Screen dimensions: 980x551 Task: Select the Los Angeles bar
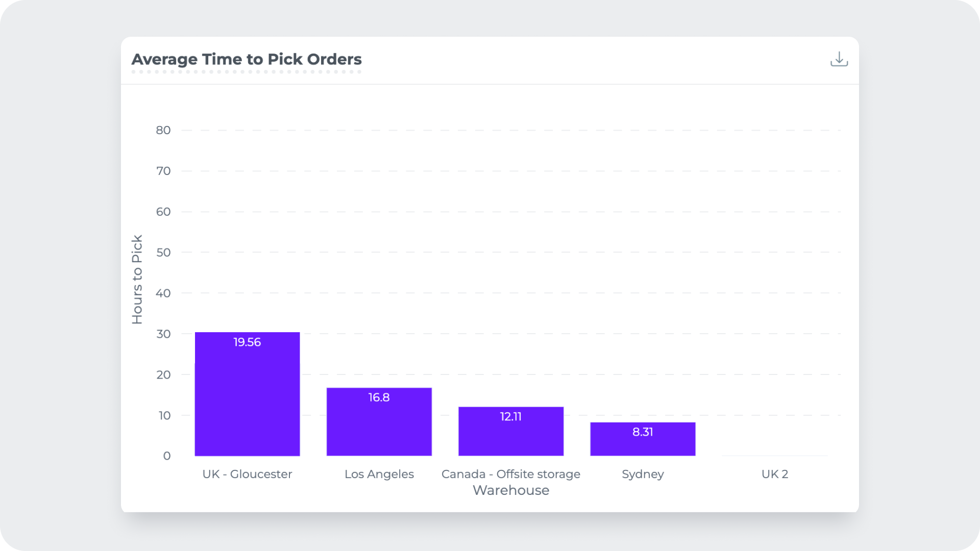(x=379, y=421)
